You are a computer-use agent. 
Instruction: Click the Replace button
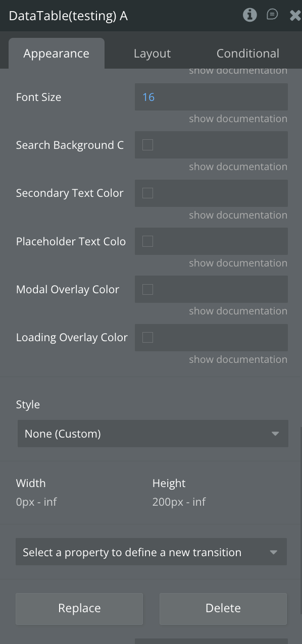point(79,609)
